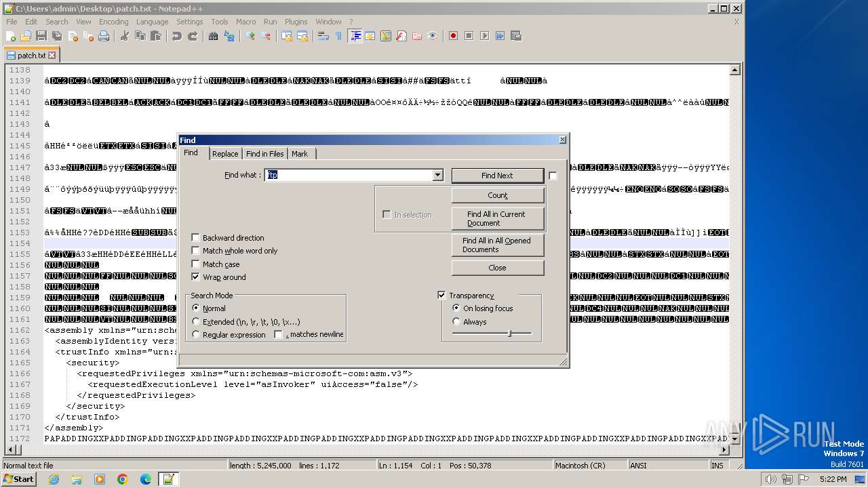Click the Open file toolbar icon

26,36
